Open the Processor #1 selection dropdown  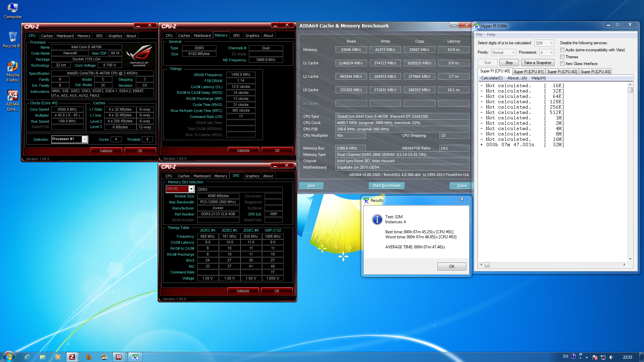tap(85, 139)
